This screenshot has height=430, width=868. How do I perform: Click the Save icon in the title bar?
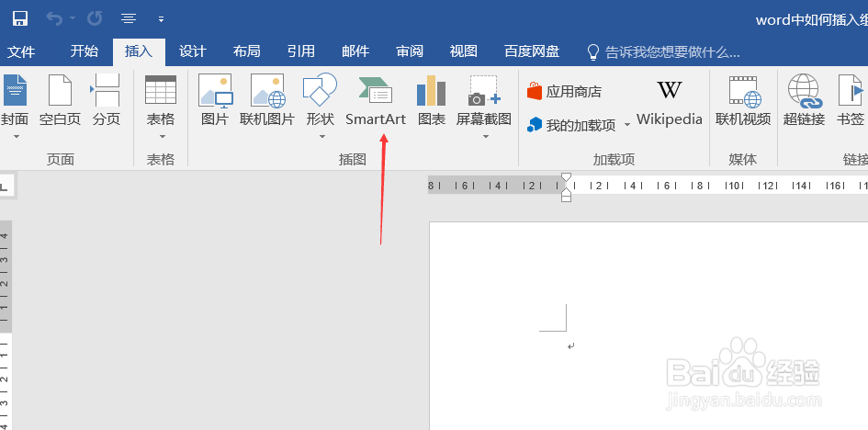20,18
